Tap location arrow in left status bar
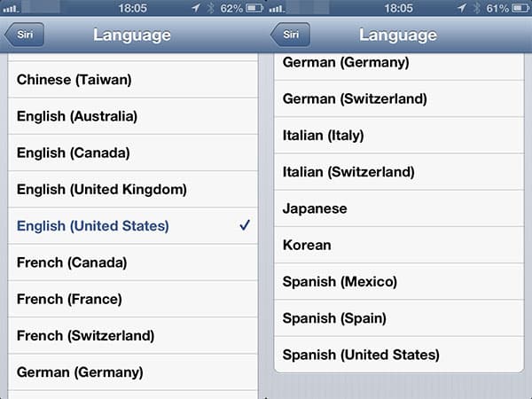Viewport: 532px width, 399px height. (x=196, y=8)
